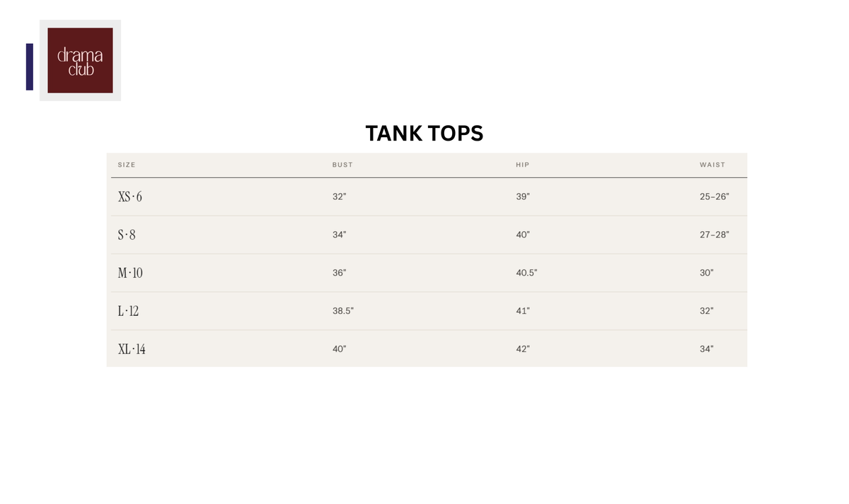Select the SIZE column header
This screenshot has width=849, height=504.
point(127,165)
